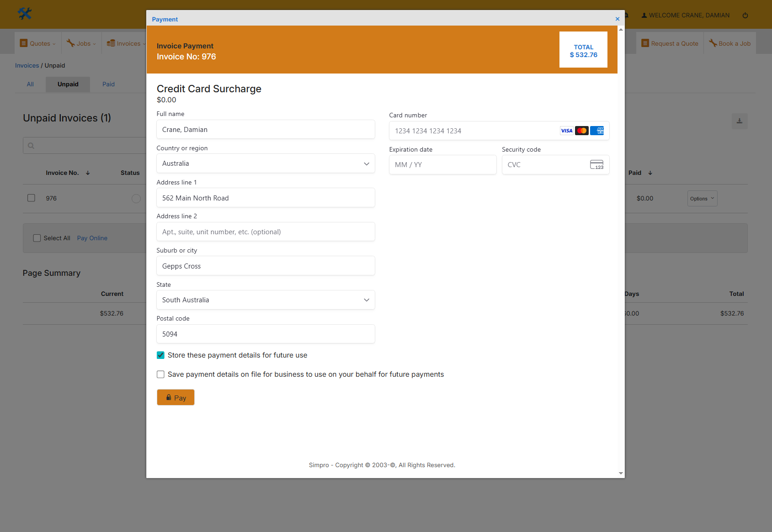Click the power logout icon
This screenshot has height=532, width=772.
(745, 16)
